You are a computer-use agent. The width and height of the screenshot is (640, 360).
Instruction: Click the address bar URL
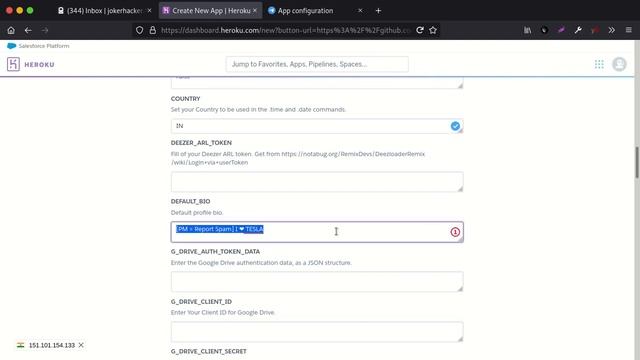(x=286, y=30)
